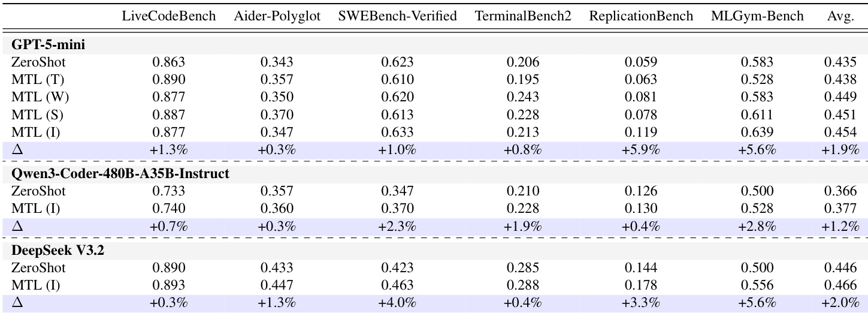The height and width of the screenshot is (313, 868).
Task: Click the 0.733 cell in Qwen3 ZeroShot row
Action: tap(168, 191)
